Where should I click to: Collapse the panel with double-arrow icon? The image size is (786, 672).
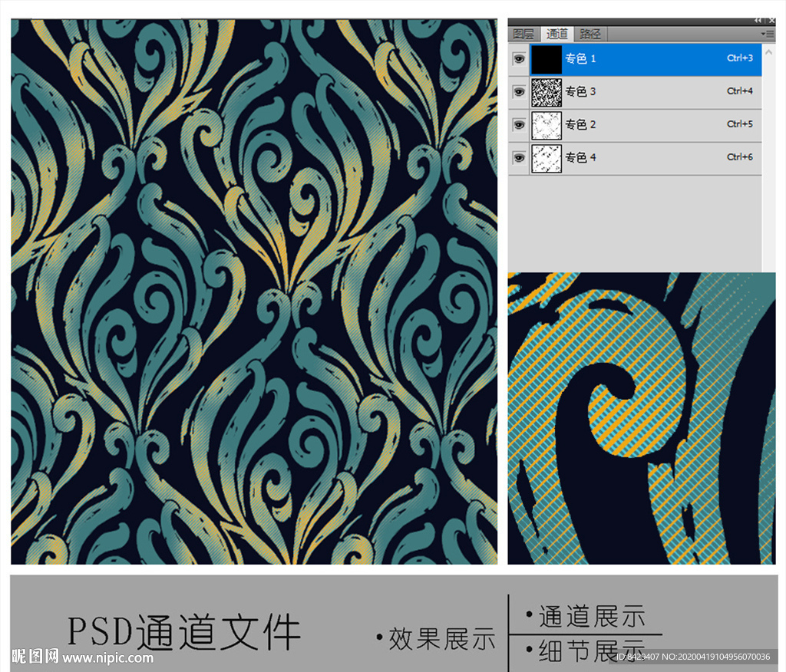pos(758,21)
